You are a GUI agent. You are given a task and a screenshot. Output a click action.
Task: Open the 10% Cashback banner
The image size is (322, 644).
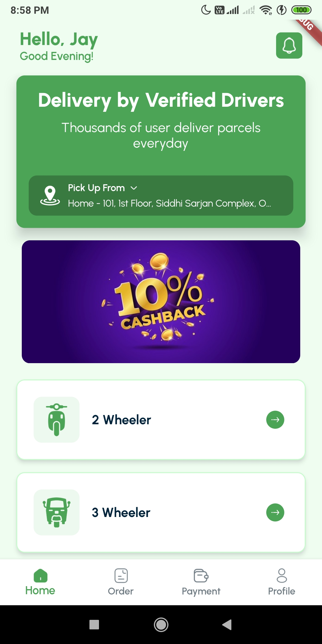click(161, 302)
